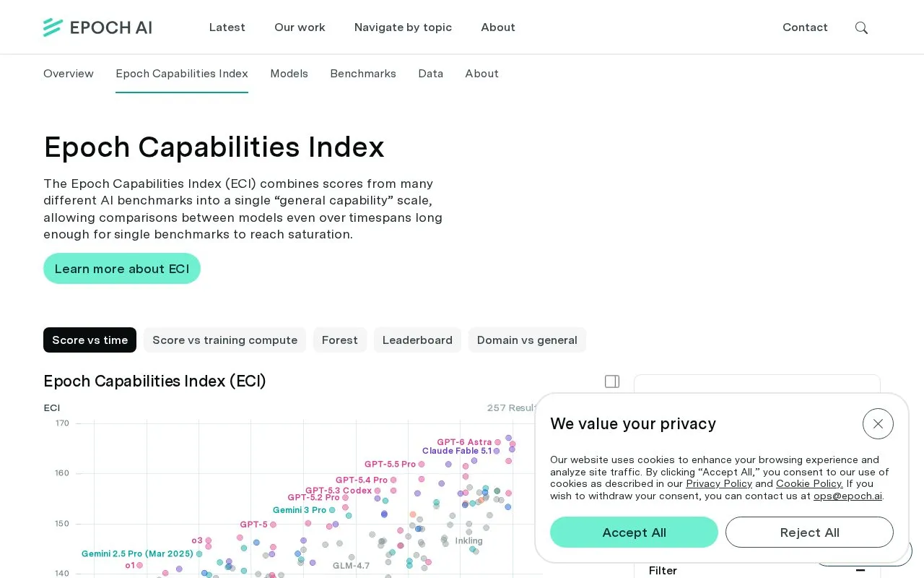Click the Epoch Capabilities Index (ECI) chart title

pyautogui.click(x=154, y=381)
